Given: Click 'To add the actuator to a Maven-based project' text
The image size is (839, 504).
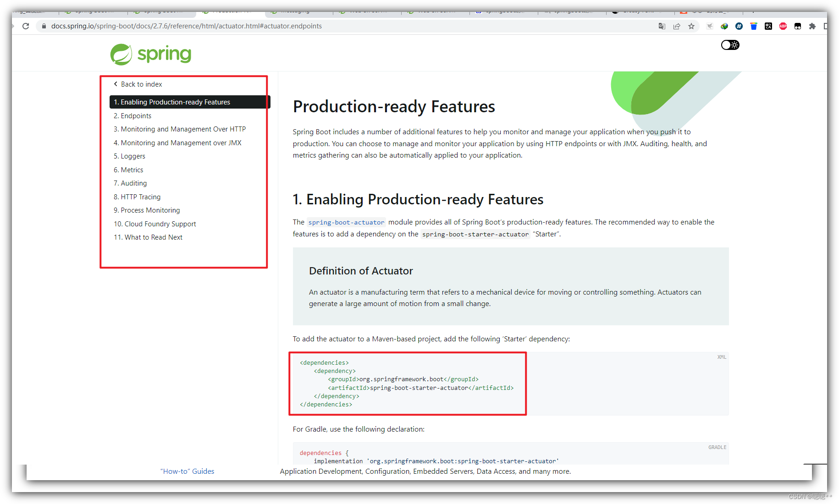Looking at the screenshot, I should click(x=431, y=339).
